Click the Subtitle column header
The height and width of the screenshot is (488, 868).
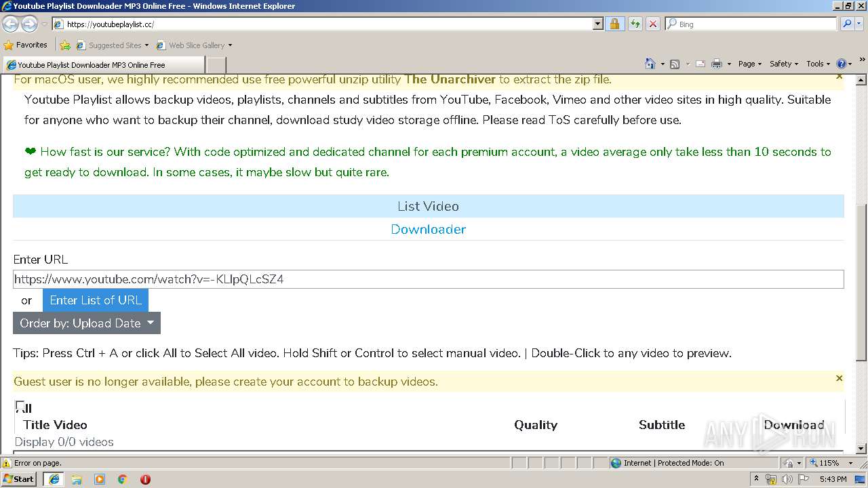click(x=662, y=425)
